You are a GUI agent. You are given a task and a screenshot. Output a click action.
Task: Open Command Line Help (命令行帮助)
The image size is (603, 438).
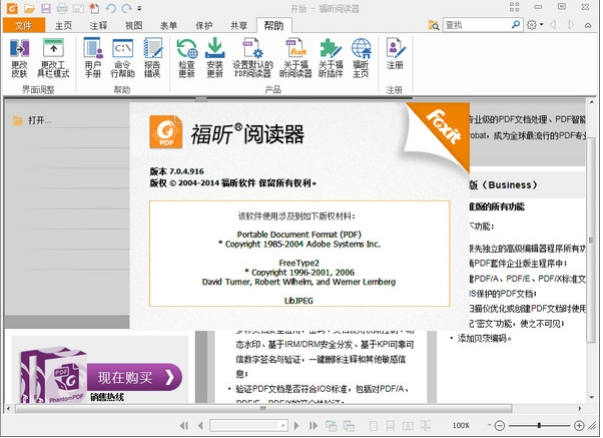[123, 58]
